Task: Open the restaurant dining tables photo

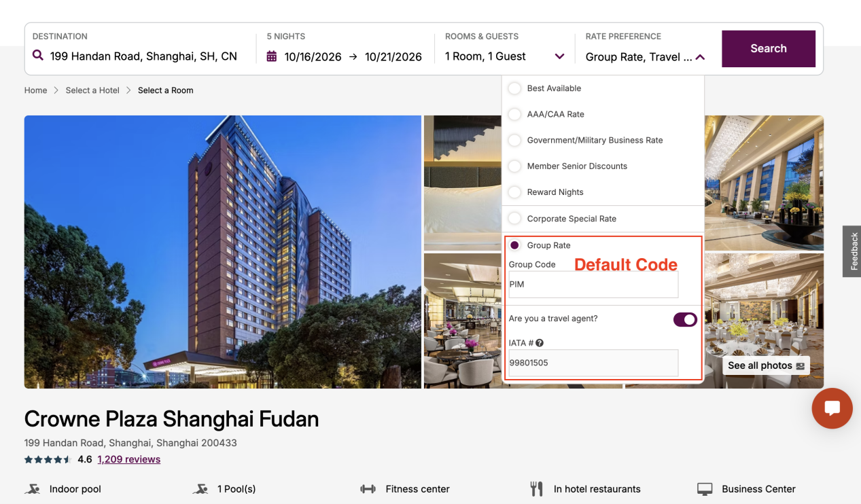Action: 463,321
